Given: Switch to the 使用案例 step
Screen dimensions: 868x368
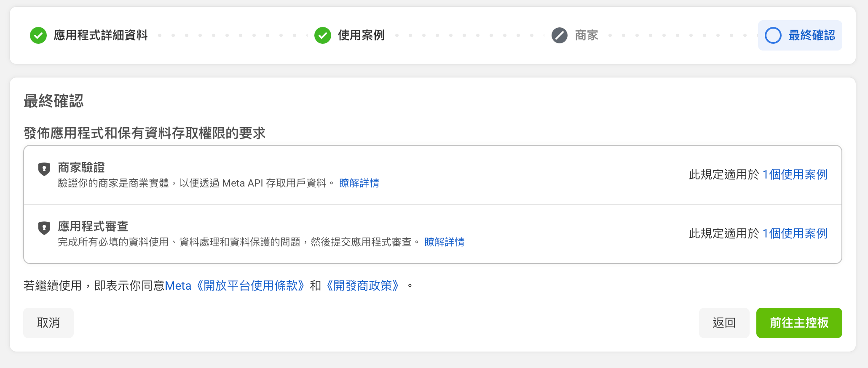Looking at the screenshot, I should [361, 35].
